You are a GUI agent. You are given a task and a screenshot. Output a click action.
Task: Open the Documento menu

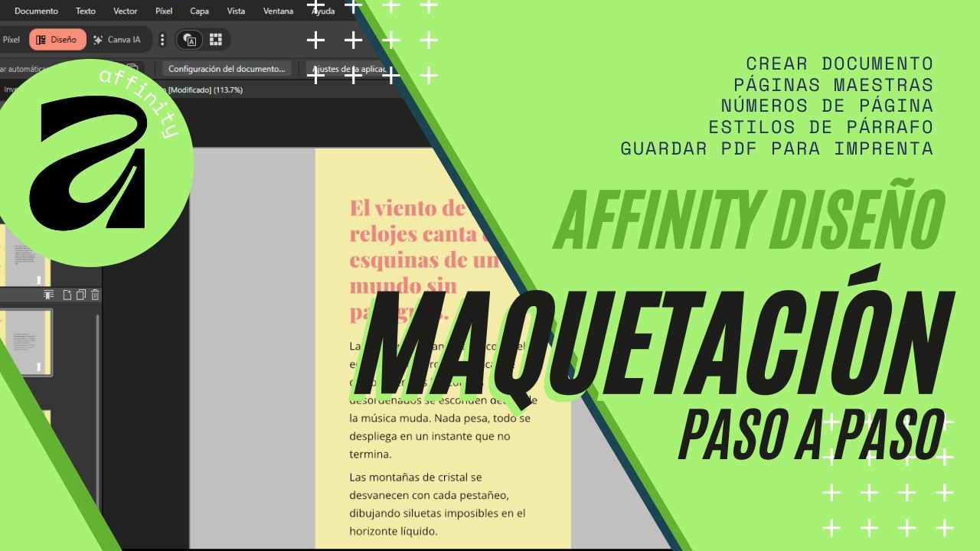click(x=36, y=11)
